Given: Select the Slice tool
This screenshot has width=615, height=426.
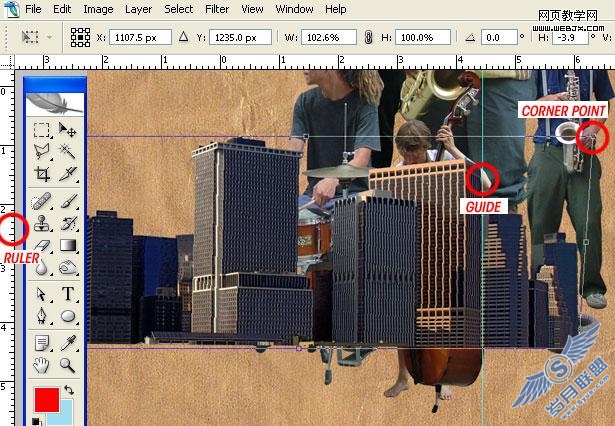Looking at the screenshot, I should pos(67,174).
